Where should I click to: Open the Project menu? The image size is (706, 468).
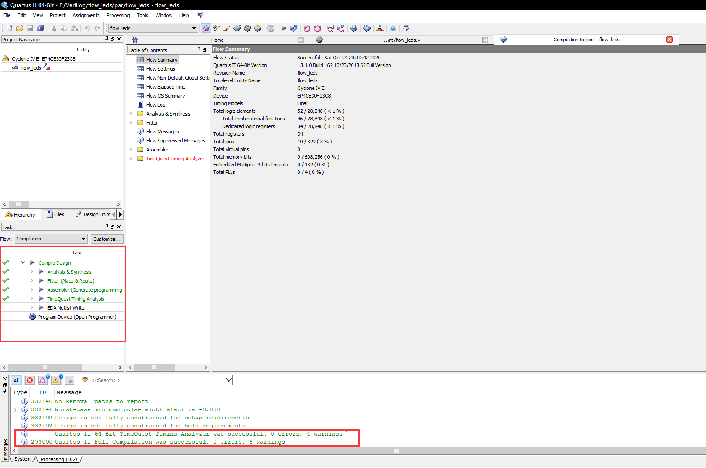pos(58,15)
